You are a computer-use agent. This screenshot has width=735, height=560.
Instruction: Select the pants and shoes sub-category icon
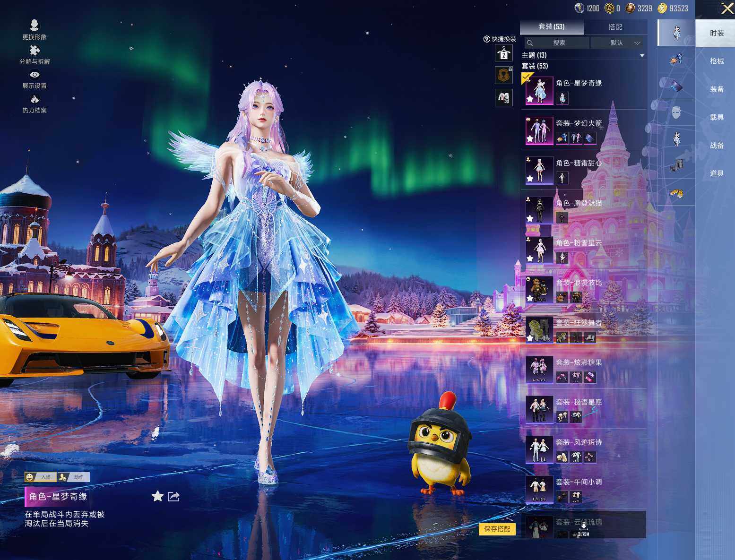point(676,165)
